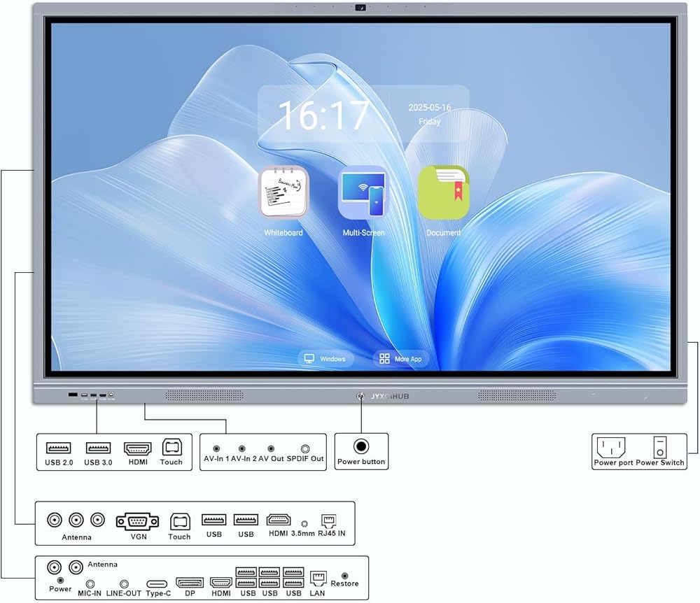Select the Type-C port icon
Image resolution: width=700 pixels, height=603 pixels.
(x=158, y=582)
